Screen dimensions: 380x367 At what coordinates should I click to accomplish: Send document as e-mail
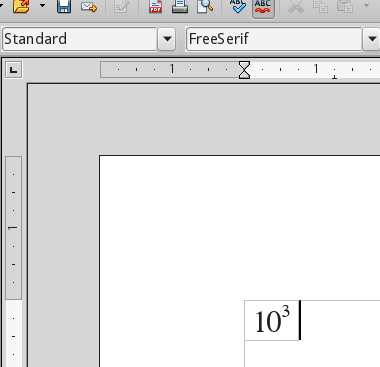[x=89, y=6]
